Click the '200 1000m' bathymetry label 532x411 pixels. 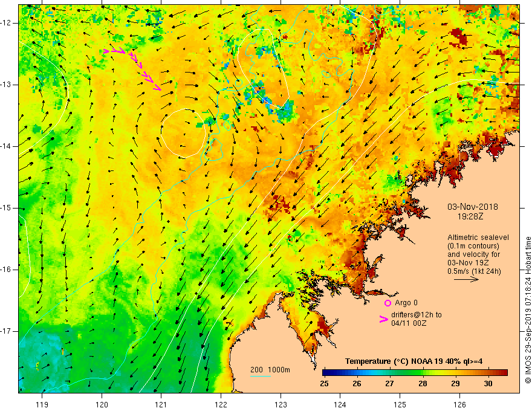click(x=270, y=370)
